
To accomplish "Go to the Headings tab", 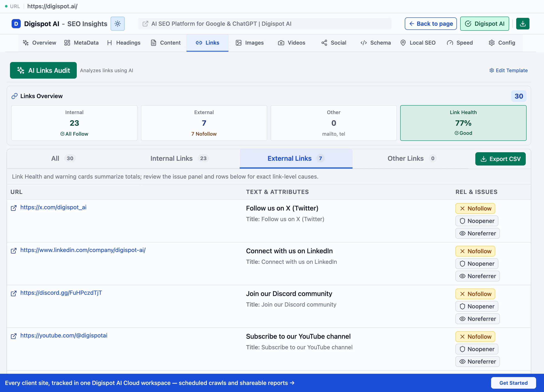I will pos(124,43).
